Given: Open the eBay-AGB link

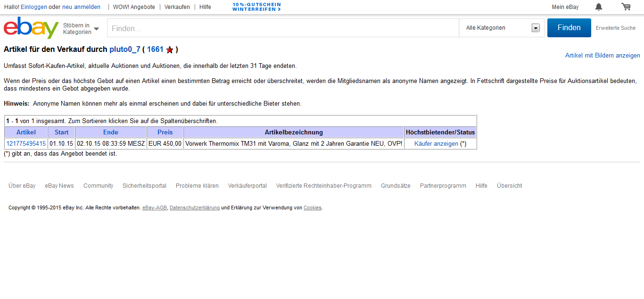Looking at the screenshot, I should coord(155,208).
